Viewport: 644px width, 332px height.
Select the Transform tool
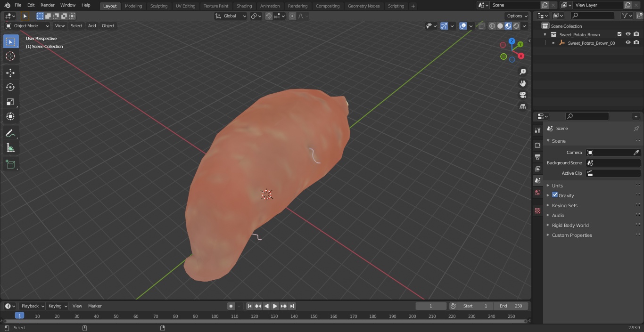[x=10, y=116]
